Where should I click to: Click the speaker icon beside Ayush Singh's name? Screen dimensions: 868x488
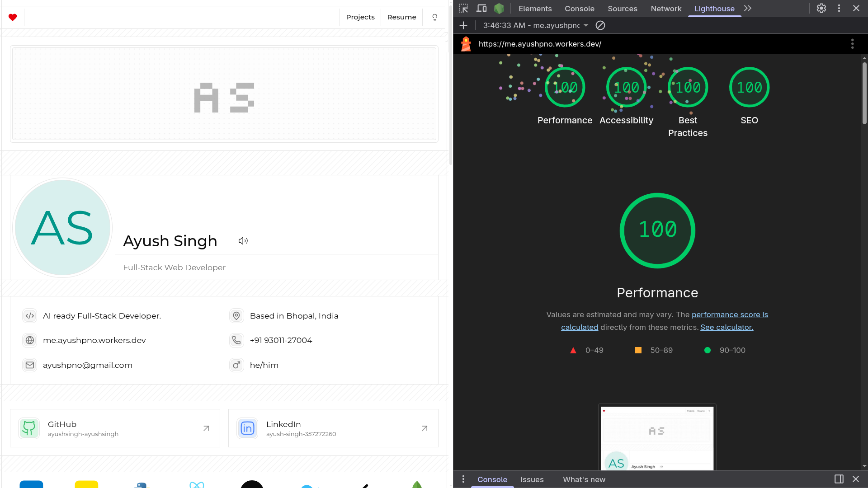click(243, 241)
